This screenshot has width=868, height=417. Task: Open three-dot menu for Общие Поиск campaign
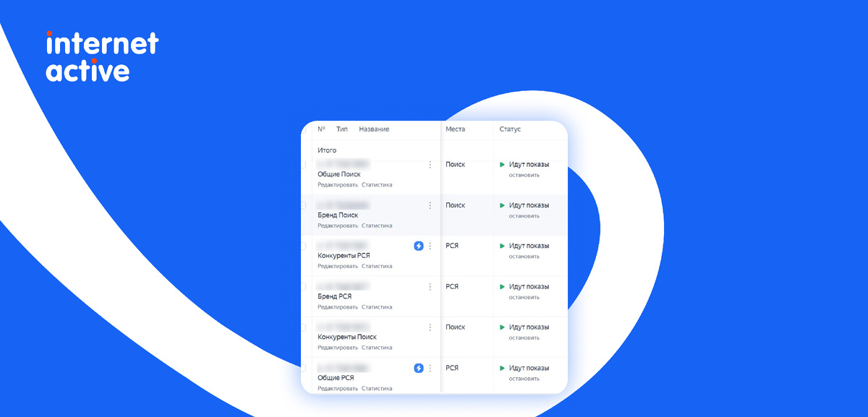click(x=430, y=165)
